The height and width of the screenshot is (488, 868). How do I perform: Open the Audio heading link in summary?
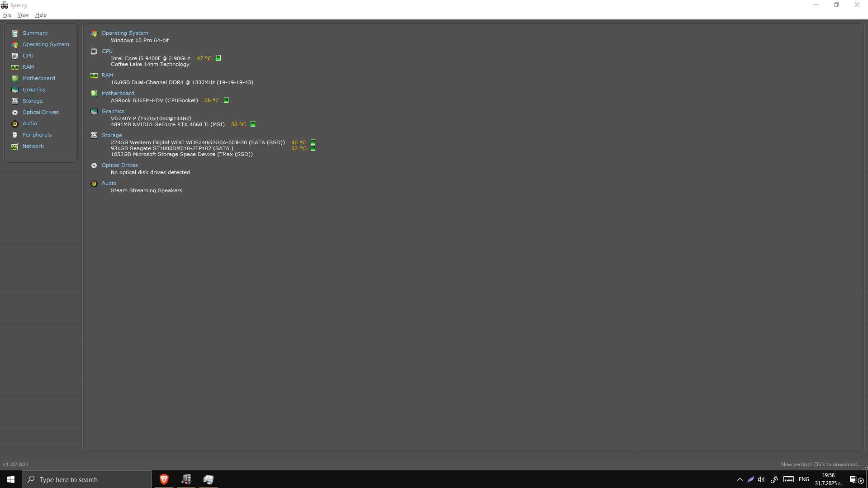[109, 183]
